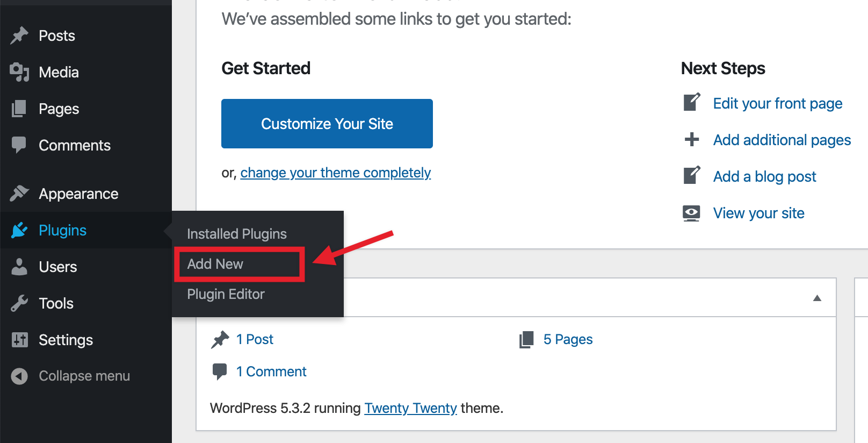Click the Appearance paintbrush icon

[x=19, y=194]
